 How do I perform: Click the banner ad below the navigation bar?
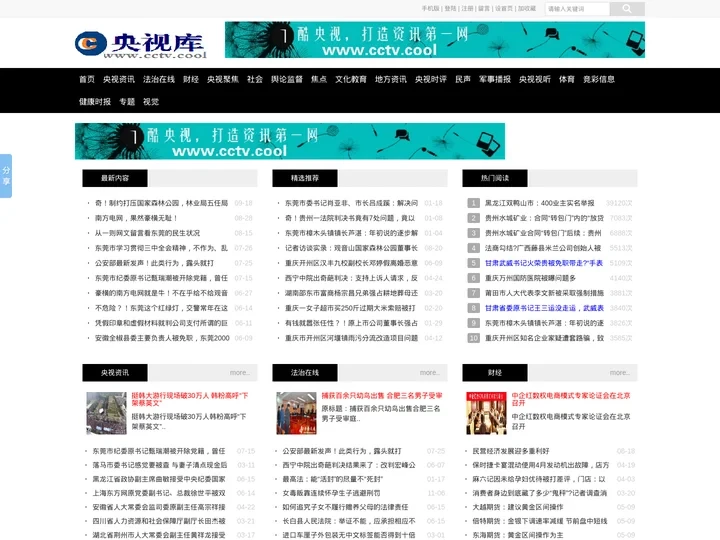pyautogui.click(x=290, y=141)
